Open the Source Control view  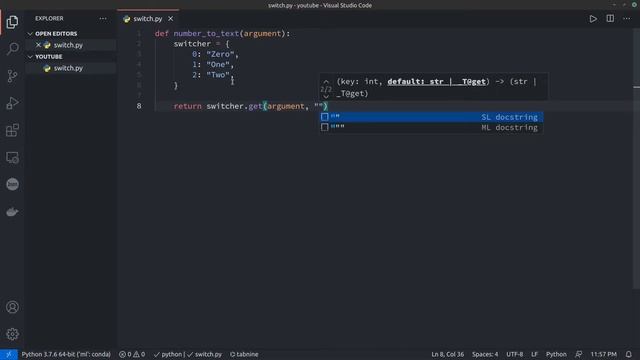pos(12,76)
